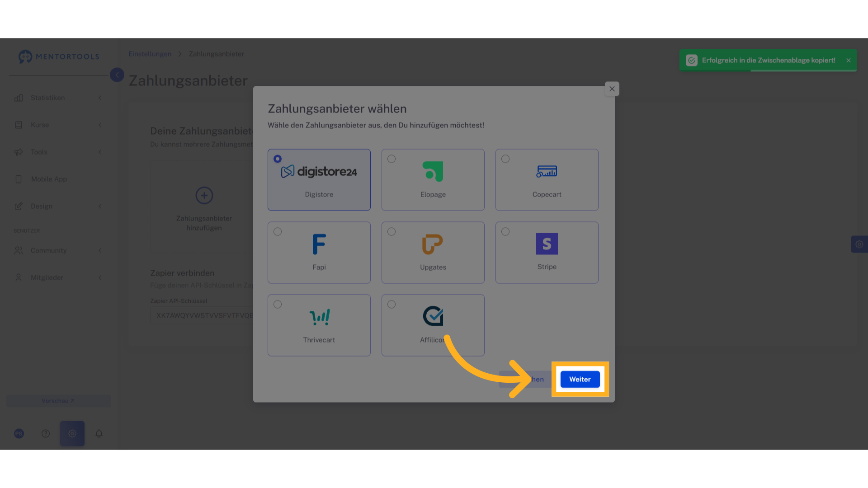Click the Mentortools logo
Image resolution: width=868 pixels, height=488 pixels.
coord(59,56)
